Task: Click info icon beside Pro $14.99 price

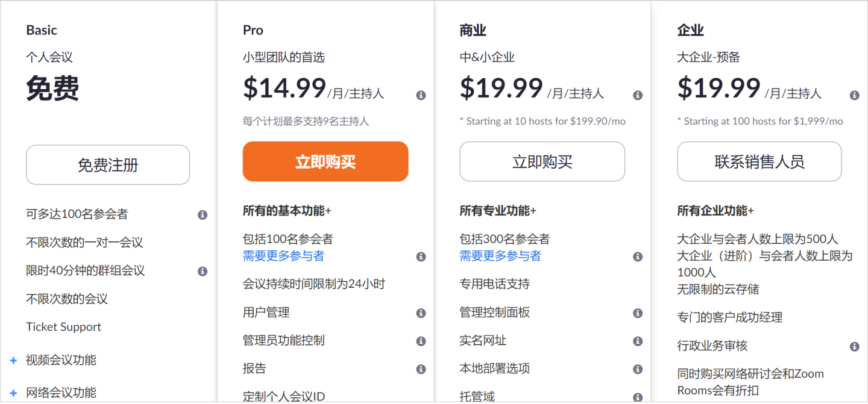Action: [421, 95]
